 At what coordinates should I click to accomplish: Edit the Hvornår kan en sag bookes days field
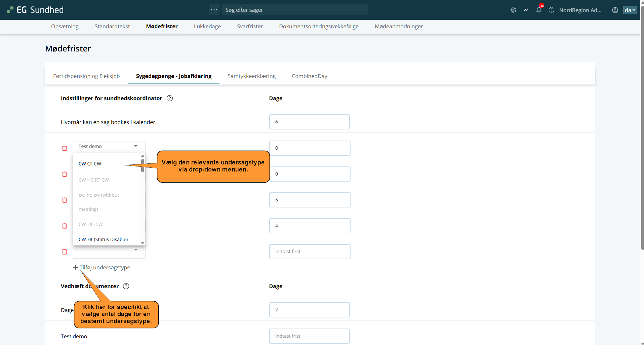pyautogui.click(x=309, y=122)
